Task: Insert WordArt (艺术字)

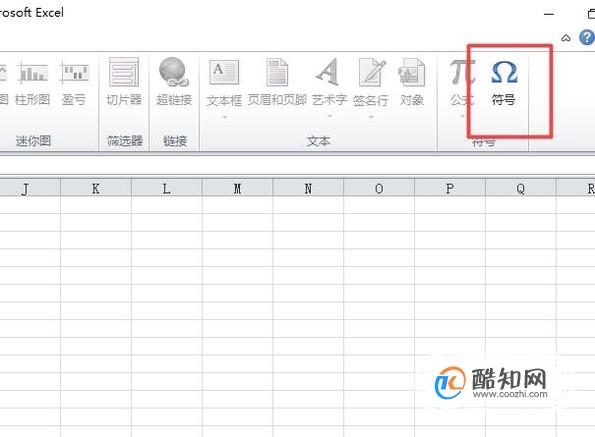Action: 329,82
